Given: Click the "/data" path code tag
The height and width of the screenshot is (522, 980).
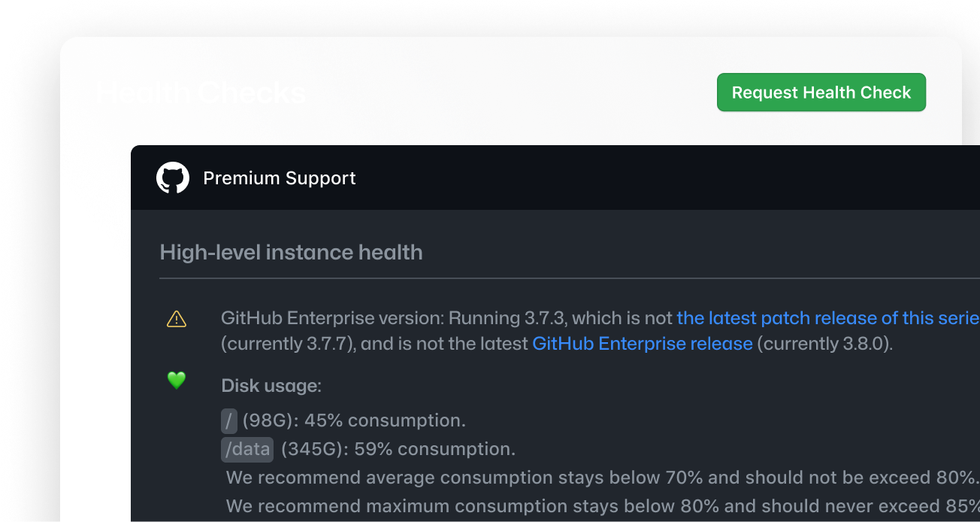Looking at the screenshot, I should click(247, 450).
